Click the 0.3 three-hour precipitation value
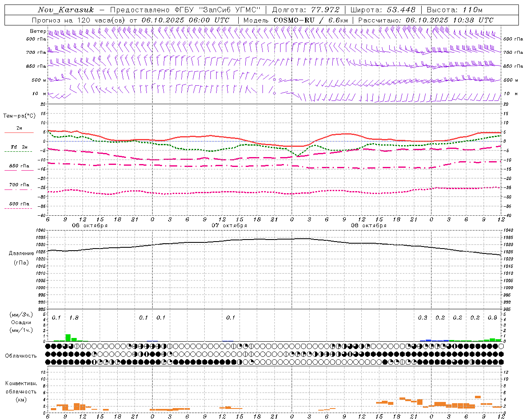This screenshot has width=525, height=420. pyautogui.click(x=422, y=318)
